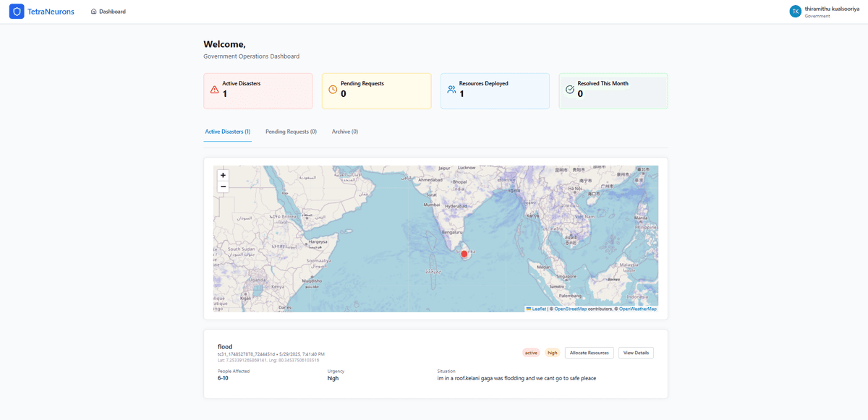
Task: Open the Archive tab
Action: (345, 132)
